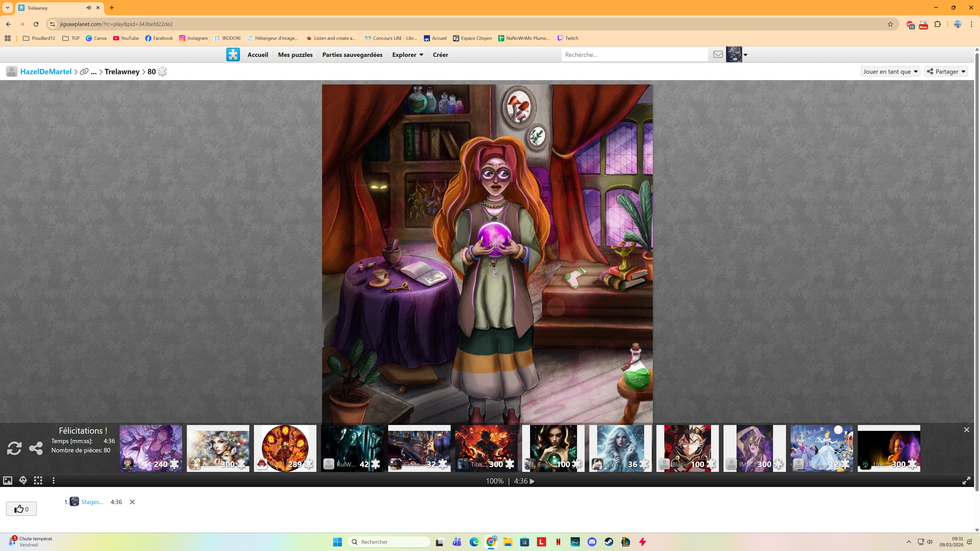Image resolution: width=980 pixels, height=551 pixels.
Task: Show the puzzle image preview icon
Action: click(x=8, y=481)
